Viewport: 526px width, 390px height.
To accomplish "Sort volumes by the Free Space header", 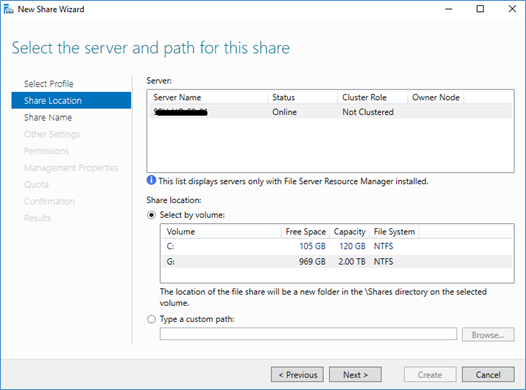I will [305, 232].
